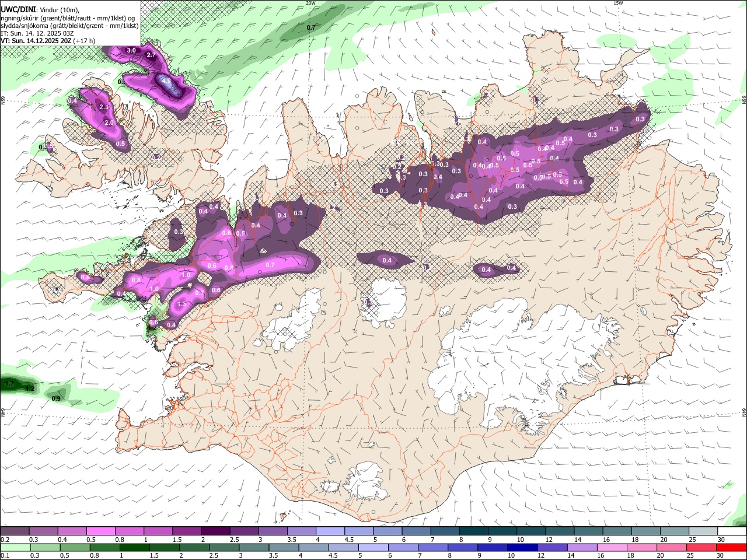Click the 1.3 snowfall value label
Image resolution: width=747 pixels, height=560 pixels.
coord(181,304)
